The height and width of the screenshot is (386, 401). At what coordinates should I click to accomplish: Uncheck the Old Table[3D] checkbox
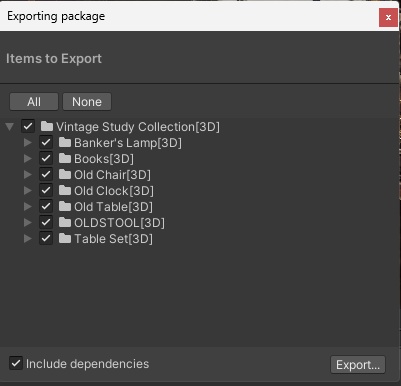point(46,206)
